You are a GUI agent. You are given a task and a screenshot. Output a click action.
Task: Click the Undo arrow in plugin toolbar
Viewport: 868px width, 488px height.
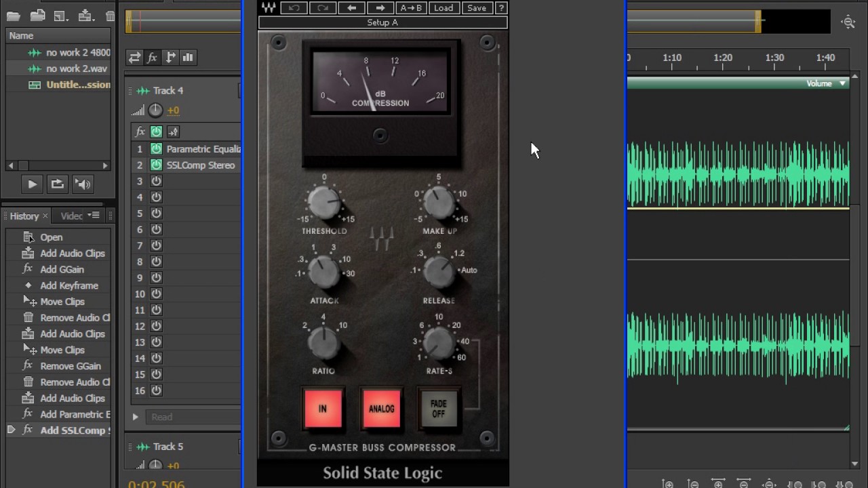tap(294, 8)
